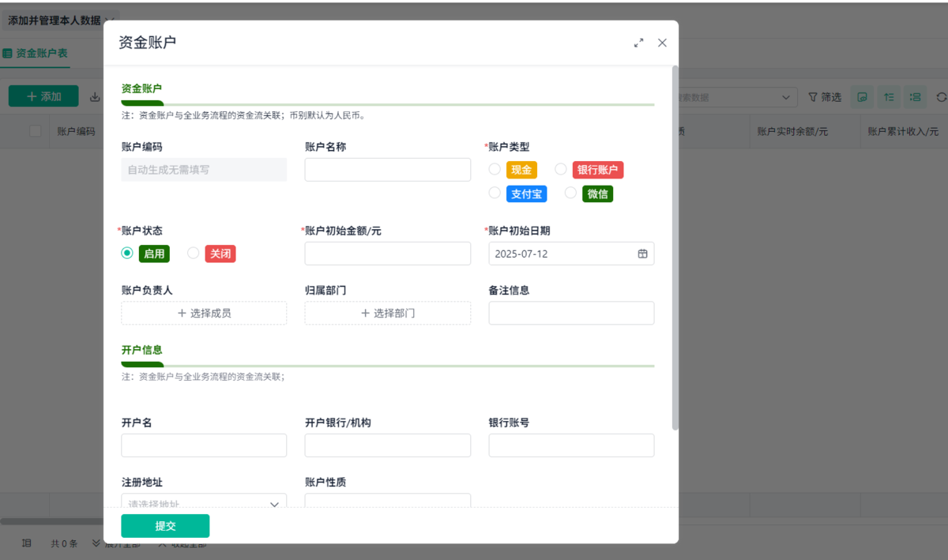Viewport: 948px width, 560px height.
Task: Set account status to 启用
Action: coord(127,254)
